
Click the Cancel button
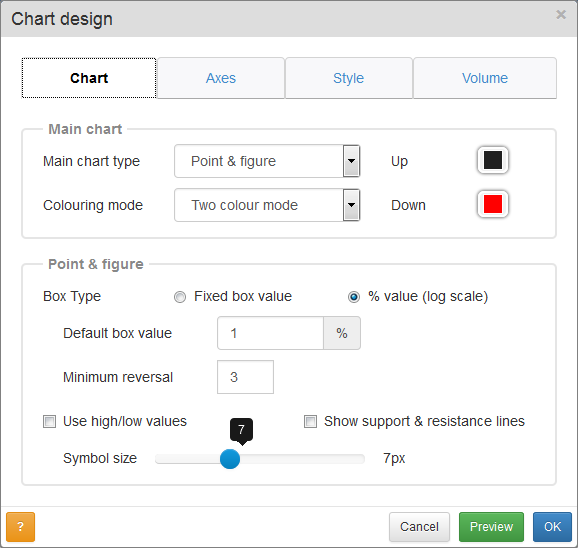coord(419,527)
